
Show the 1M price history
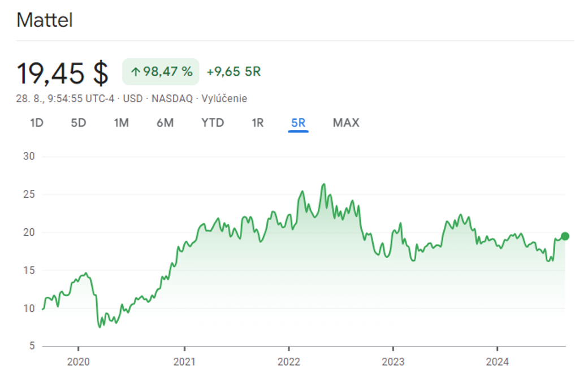pos(121,123)
